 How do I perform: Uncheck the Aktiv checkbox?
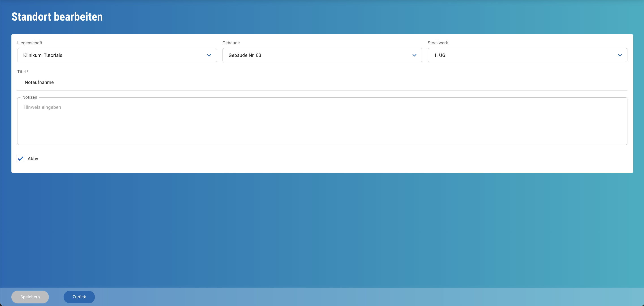point(21,159)
